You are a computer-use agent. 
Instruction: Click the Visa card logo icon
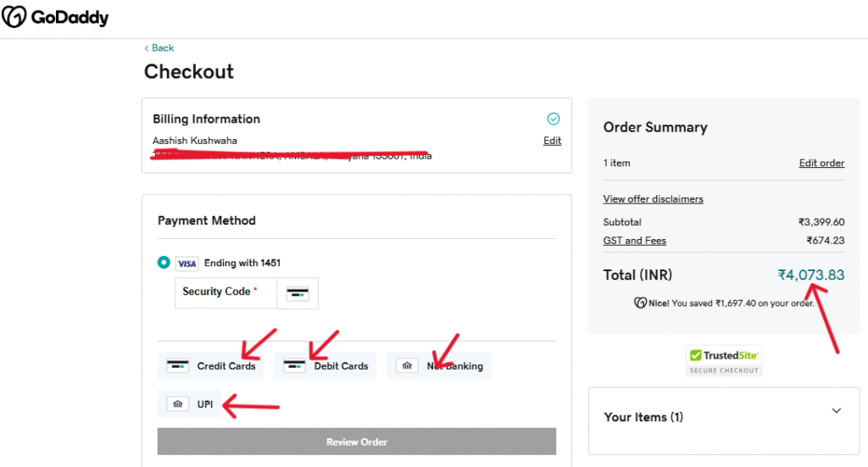click(x=186, y=264)
